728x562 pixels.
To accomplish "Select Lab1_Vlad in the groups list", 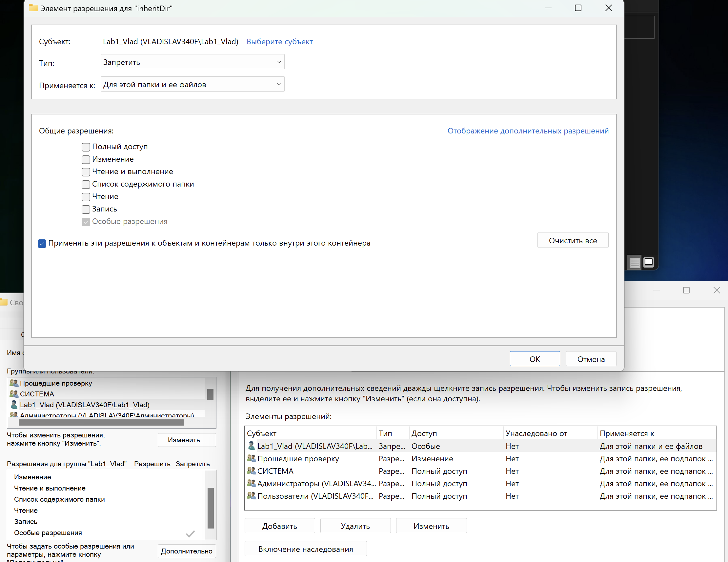I will point(85,405).
